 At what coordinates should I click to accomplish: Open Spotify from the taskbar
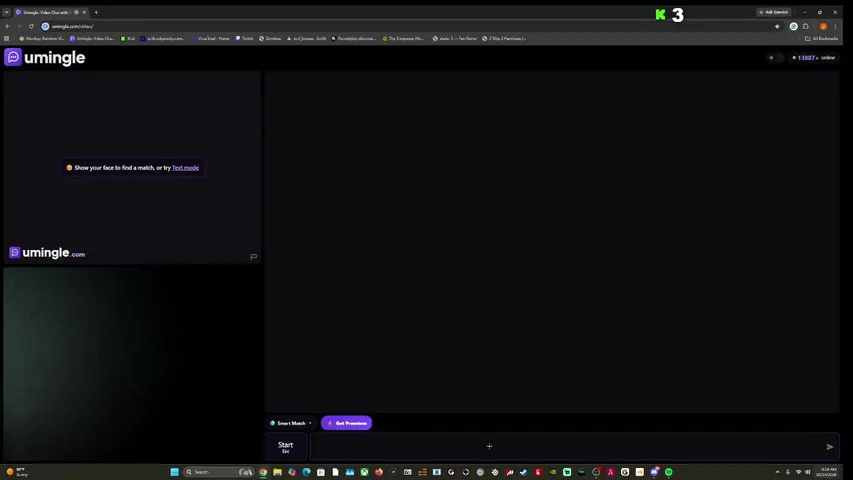(x=669, y=472)
